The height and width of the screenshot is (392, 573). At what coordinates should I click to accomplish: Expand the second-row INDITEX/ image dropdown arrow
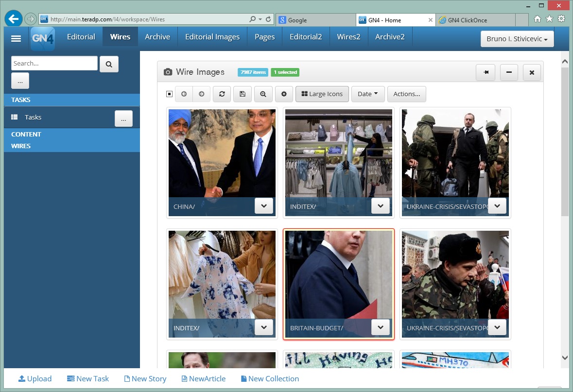click(264, 327)
